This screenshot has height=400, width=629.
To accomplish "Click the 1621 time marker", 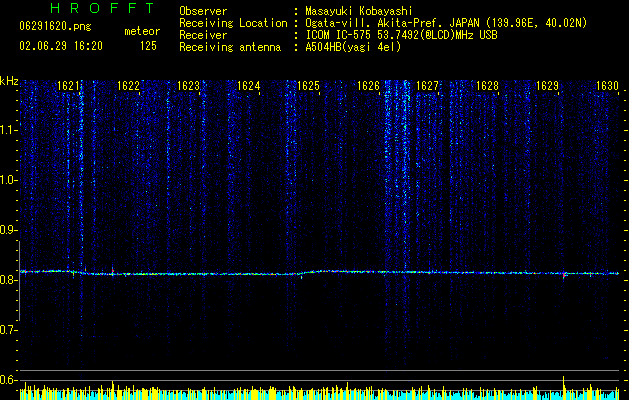I will pyautogui.click(x=68, y=86).
